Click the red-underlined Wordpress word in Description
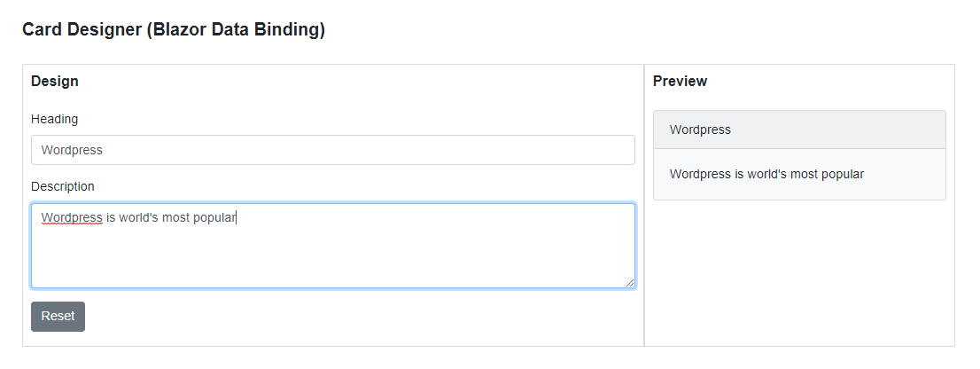 click(72, 217)
